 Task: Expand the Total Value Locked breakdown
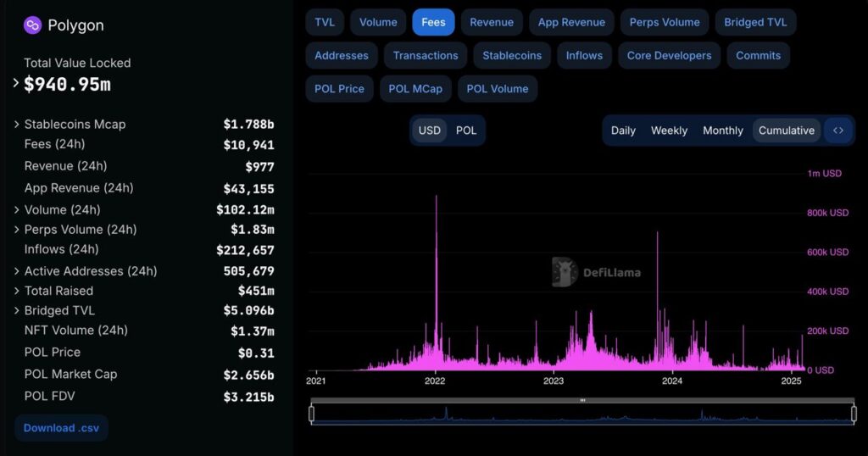(x=15, y=84)
